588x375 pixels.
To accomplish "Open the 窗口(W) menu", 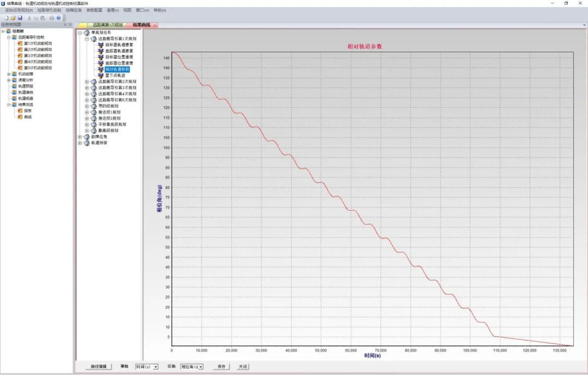I will tap(142, 10).
